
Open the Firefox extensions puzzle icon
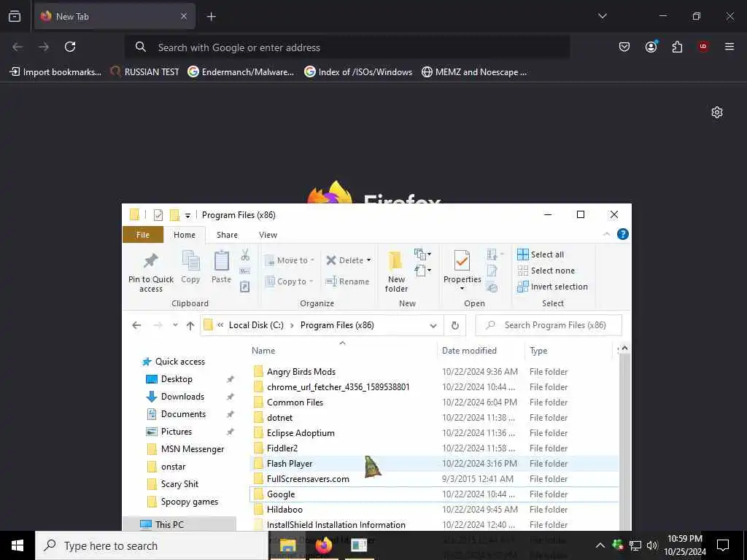coord(677,47)
